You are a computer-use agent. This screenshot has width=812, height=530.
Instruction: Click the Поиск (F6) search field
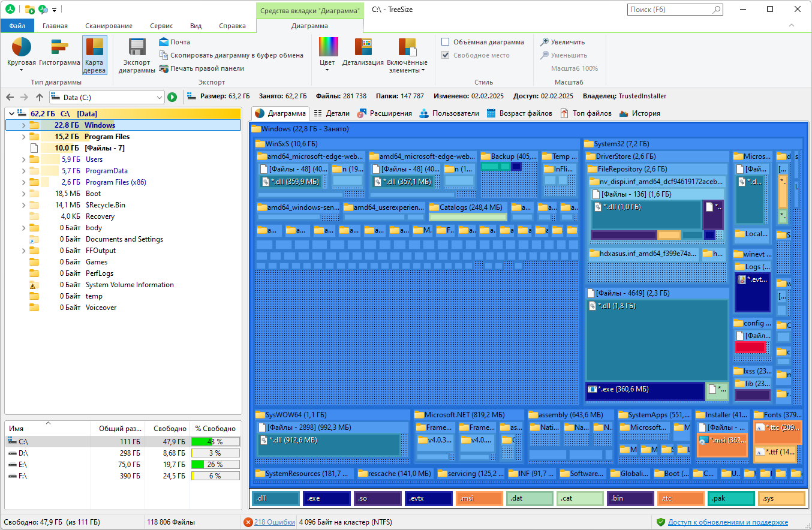click(669, 10)
